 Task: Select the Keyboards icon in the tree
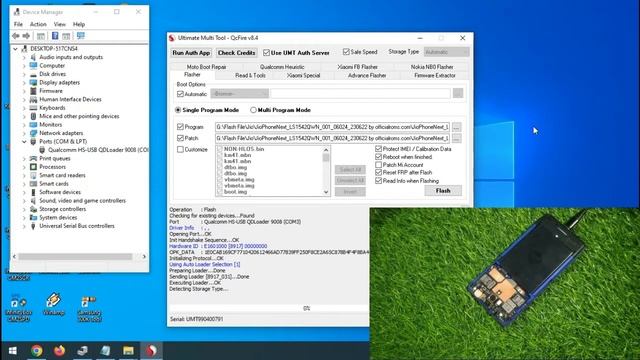click(x=33, y=108)
